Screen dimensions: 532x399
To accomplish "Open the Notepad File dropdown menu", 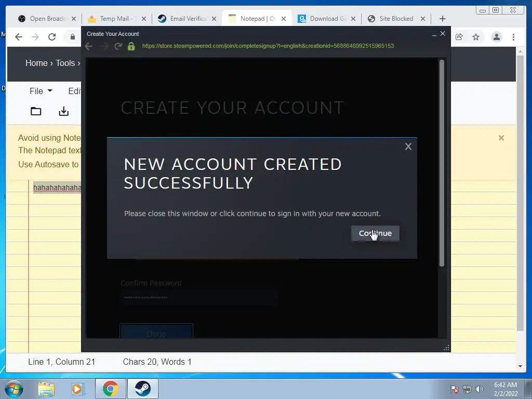I will pos(41,91).
